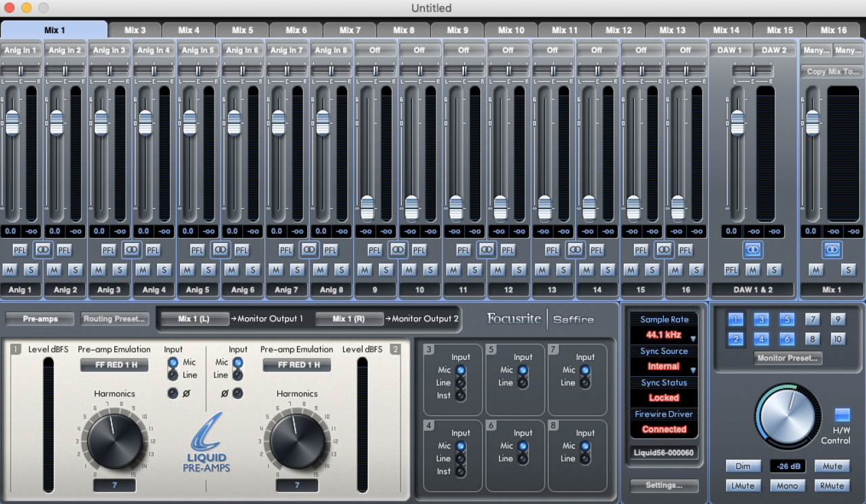Image resolution: width=866 pixels, height=504 pixels.
Task: Toggle stereo link on DAW 1 & 2 channel
Action: [x=752, y=250]
